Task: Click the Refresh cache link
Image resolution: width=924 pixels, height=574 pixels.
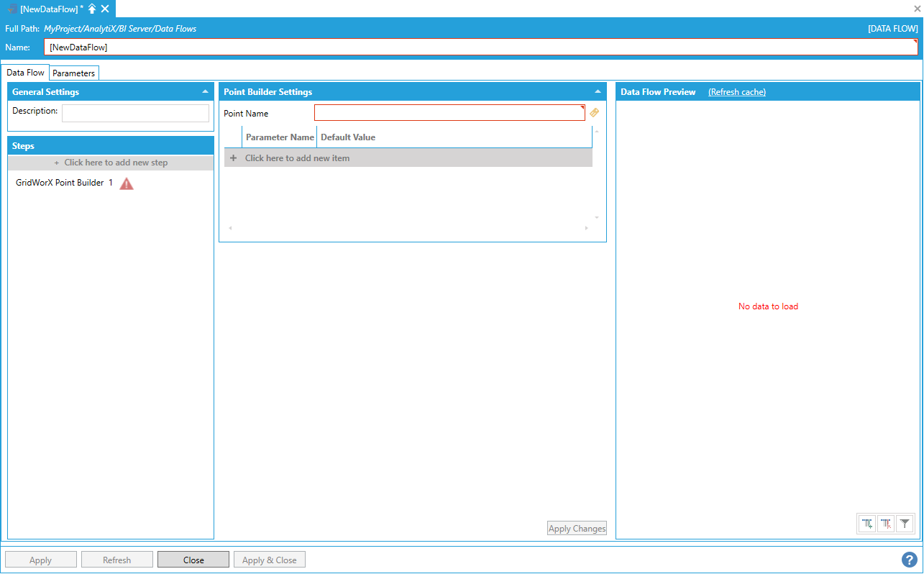Action: [x=736, y=92]
